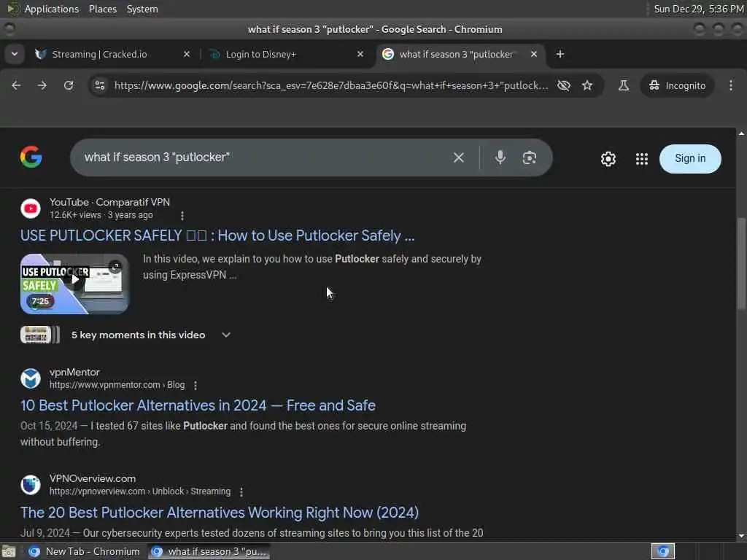The width and height of the screenshot is (747, 560).
Task: Open vpnMentor result options three dots
Action: (196, 385)
